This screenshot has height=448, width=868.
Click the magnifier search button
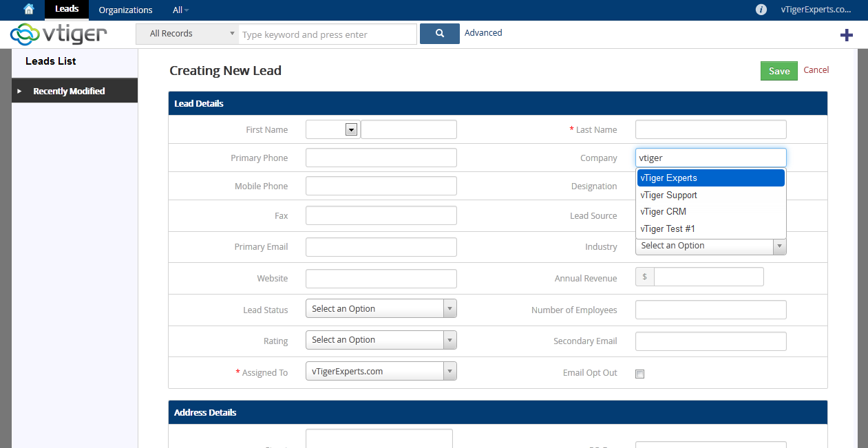pos(439,34)
